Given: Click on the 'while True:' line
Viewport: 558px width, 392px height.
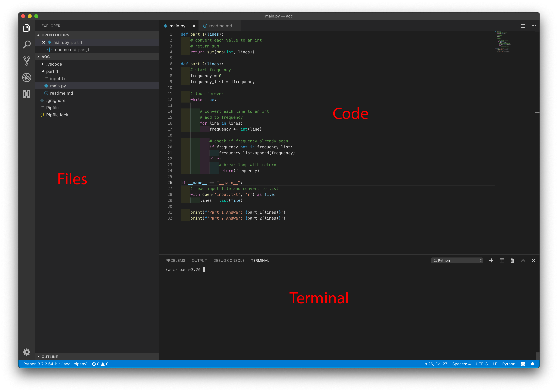Looking at the screenshot, I should [x=203, y=100].
